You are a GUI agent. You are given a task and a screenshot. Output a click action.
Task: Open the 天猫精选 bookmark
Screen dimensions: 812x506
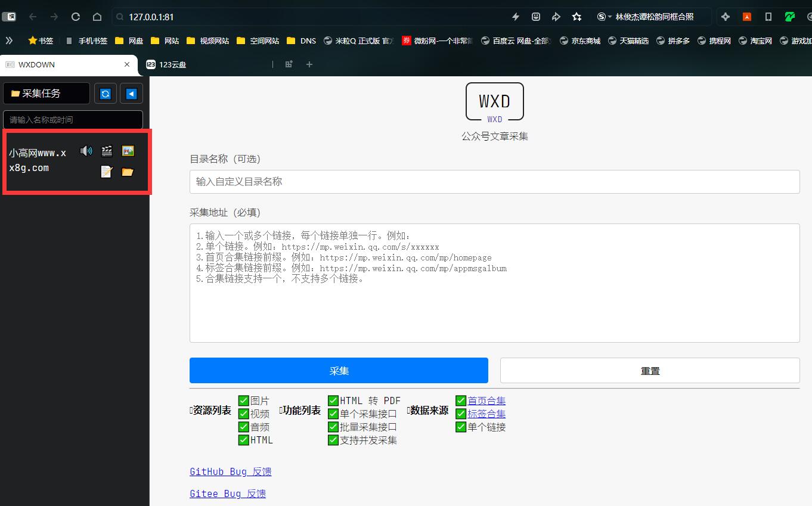point(628,41)
